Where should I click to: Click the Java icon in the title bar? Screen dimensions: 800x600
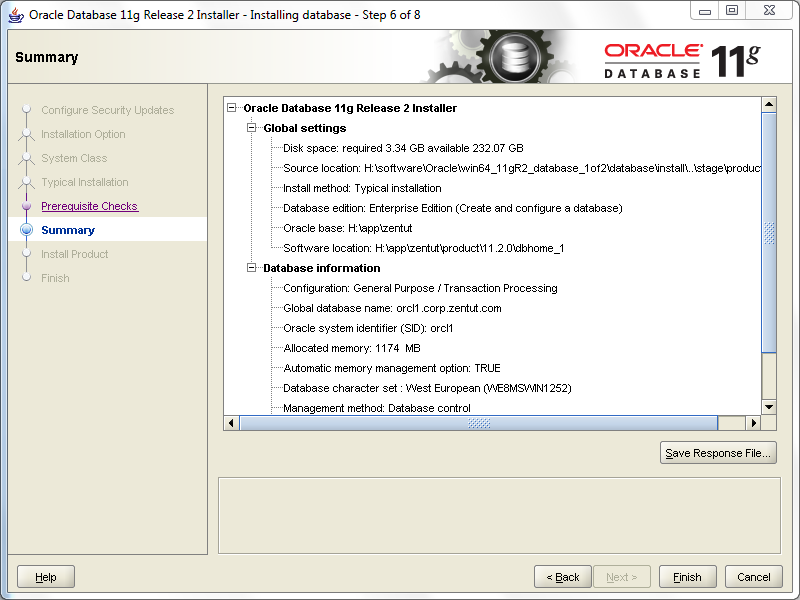pos(16,15)
